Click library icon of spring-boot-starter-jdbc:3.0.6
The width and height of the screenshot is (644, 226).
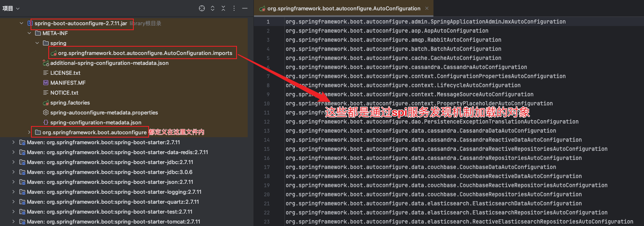[22, 172]
